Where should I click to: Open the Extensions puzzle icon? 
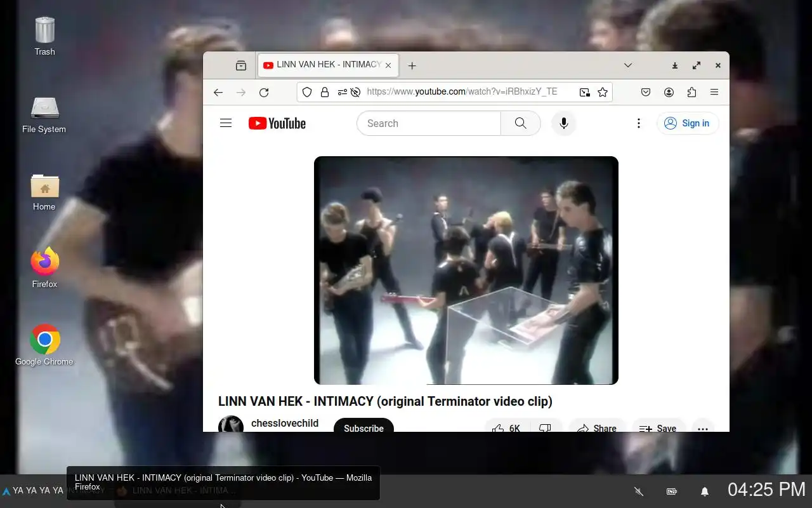691,92
